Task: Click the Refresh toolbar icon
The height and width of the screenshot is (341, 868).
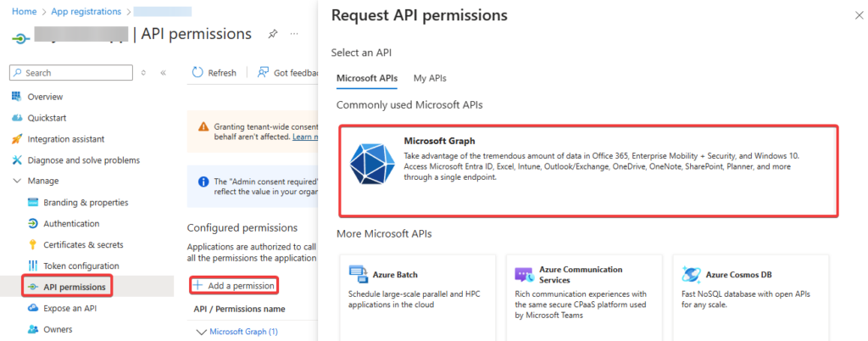Action: pos(197,73)
